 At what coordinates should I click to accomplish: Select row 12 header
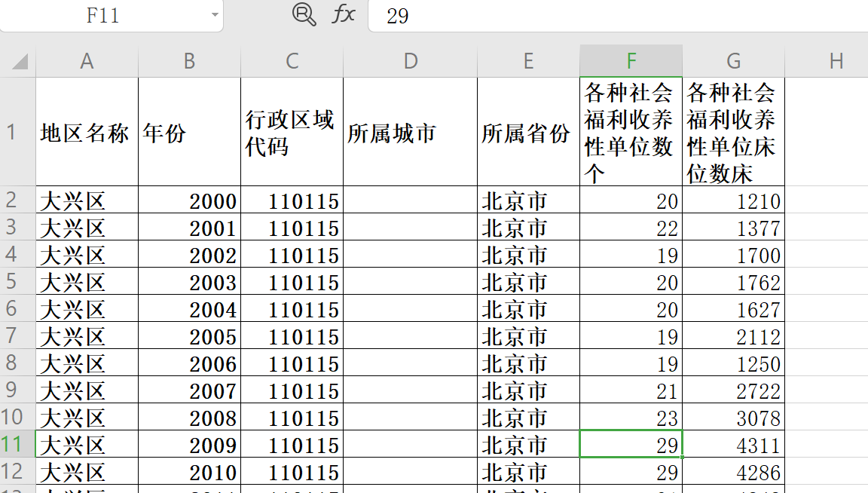tap(18, 471)
